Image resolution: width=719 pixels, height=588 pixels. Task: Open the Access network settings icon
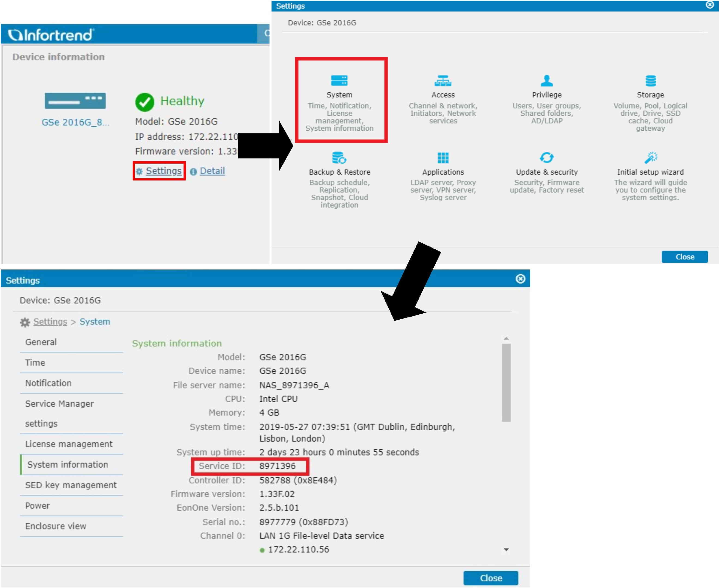443,81
